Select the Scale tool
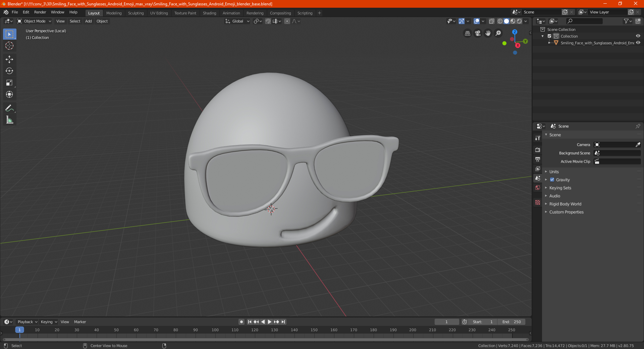The image size is (644, 349). coord(9,83)
